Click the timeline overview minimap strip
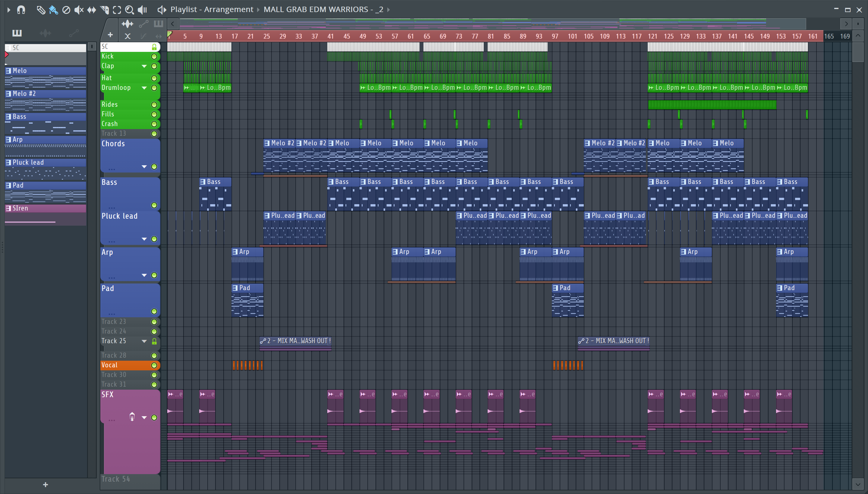Viewport: 868px width, 494px height. pyautogui.click(x=492, y=24)
